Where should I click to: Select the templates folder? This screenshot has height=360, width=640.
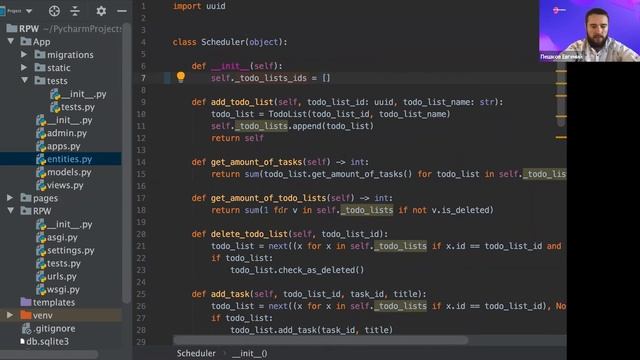pyautogui.click(x=53, y=302)
